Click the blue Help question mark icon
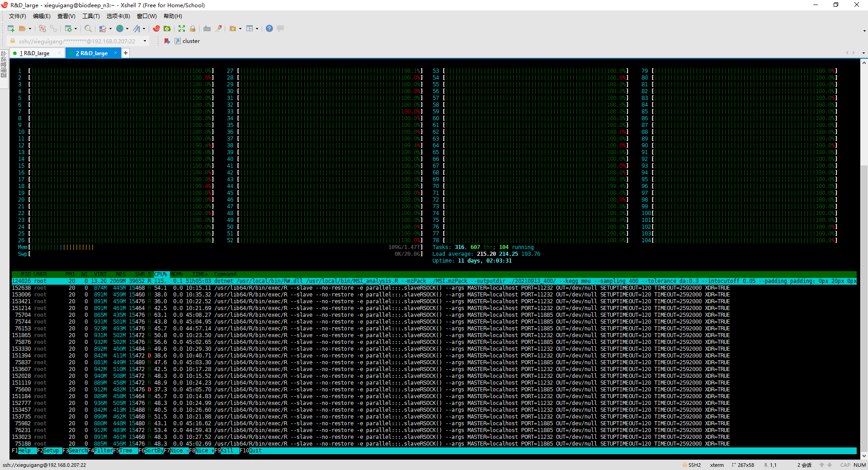 click(x=269, y=28)
